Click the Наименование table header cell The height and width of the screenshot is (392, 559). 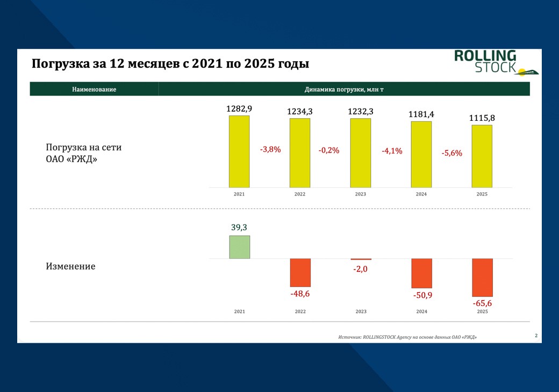coord(94,89)
